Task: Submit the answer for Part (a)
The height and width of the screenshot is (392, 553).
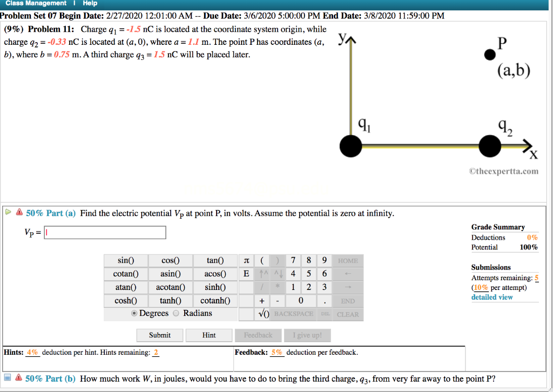Action: coord(159,335)
